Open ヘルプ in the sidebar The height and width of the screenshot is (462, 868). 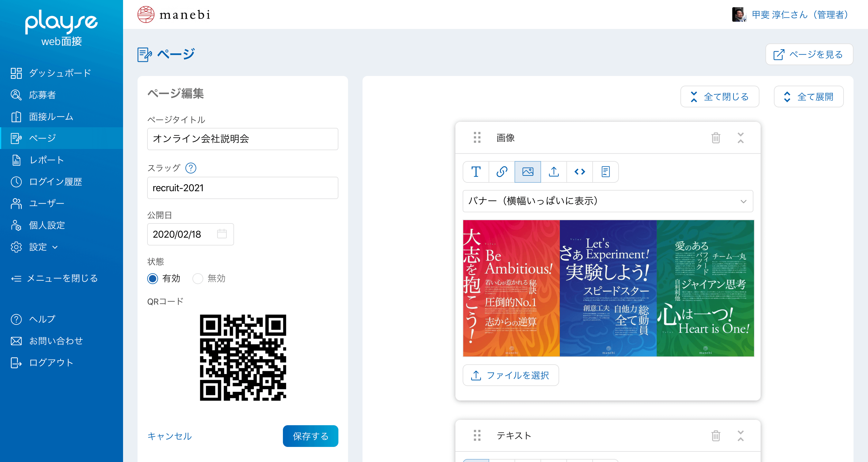click(61, 319)
